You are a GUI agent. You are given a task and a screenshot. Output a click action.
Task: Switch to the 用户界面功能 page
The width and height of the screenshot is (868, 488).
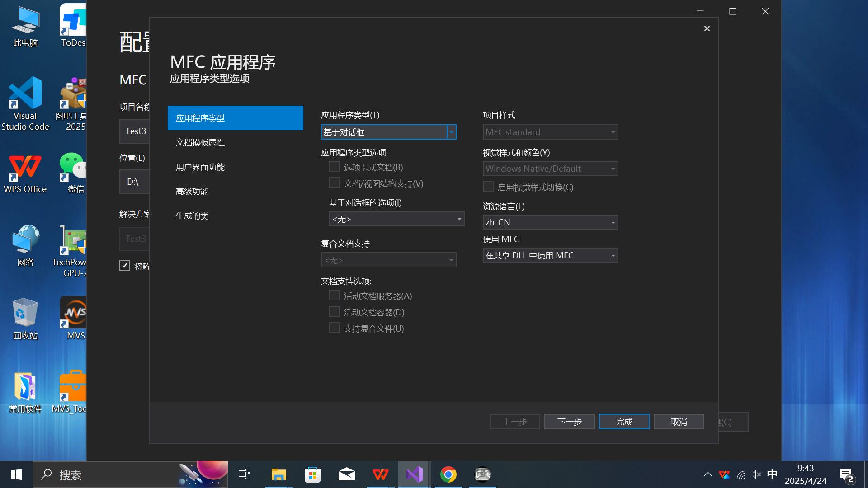pyautogui.click(x=200, y=167)
